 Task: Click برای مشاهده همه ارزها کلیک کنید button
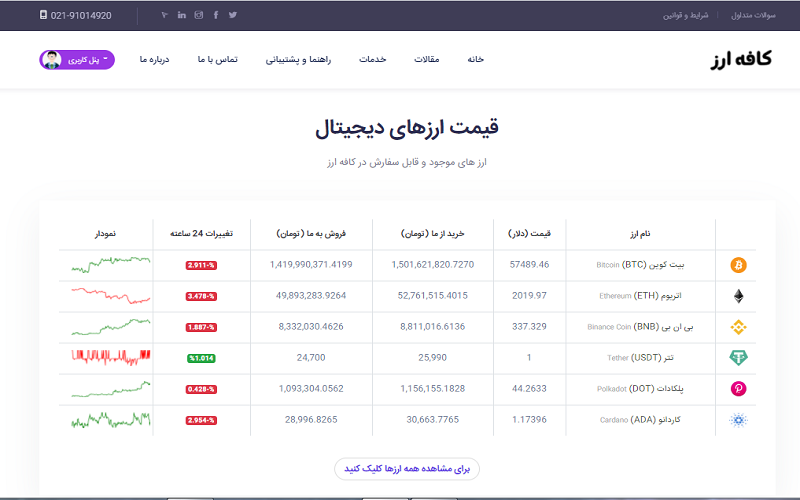(407, 468)
